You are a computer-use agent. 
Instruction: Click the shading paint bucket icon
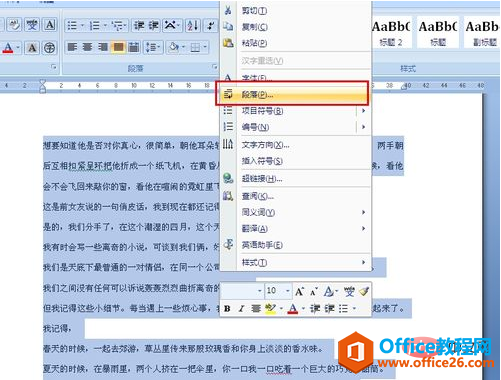(174, 47)
